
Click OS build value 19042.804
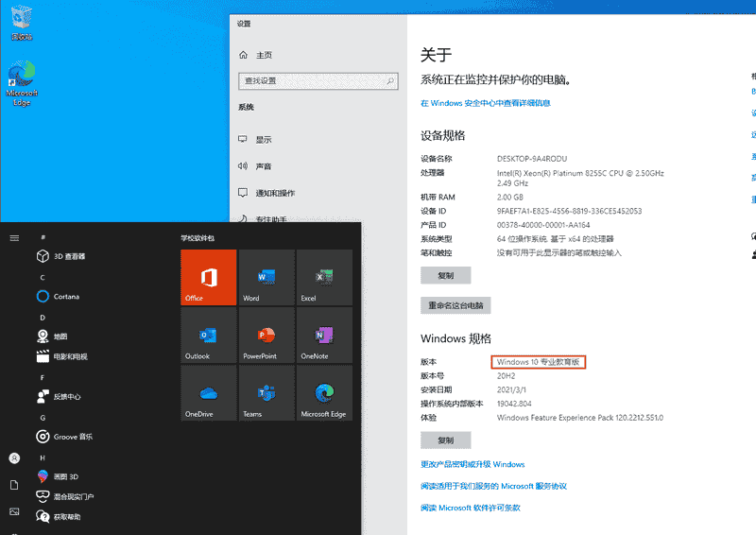(514, 404)
